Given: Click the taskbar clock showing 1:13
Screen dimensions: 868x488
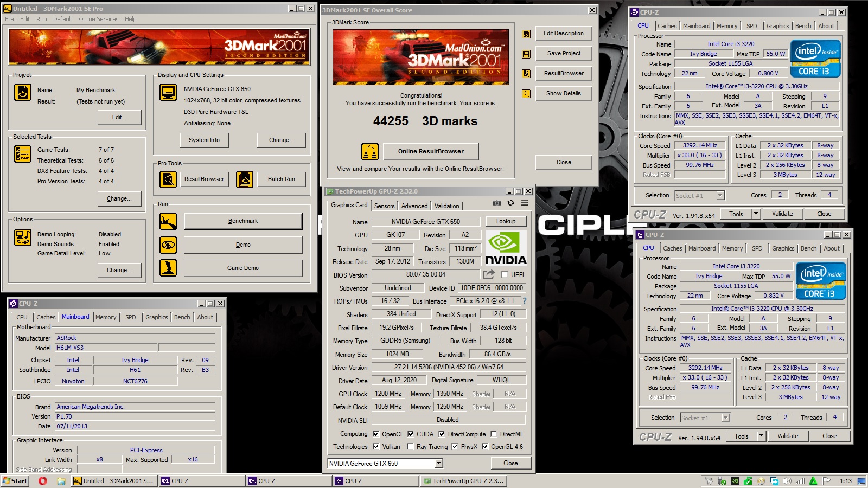Looking at the screenshot, I should [845, 481].
